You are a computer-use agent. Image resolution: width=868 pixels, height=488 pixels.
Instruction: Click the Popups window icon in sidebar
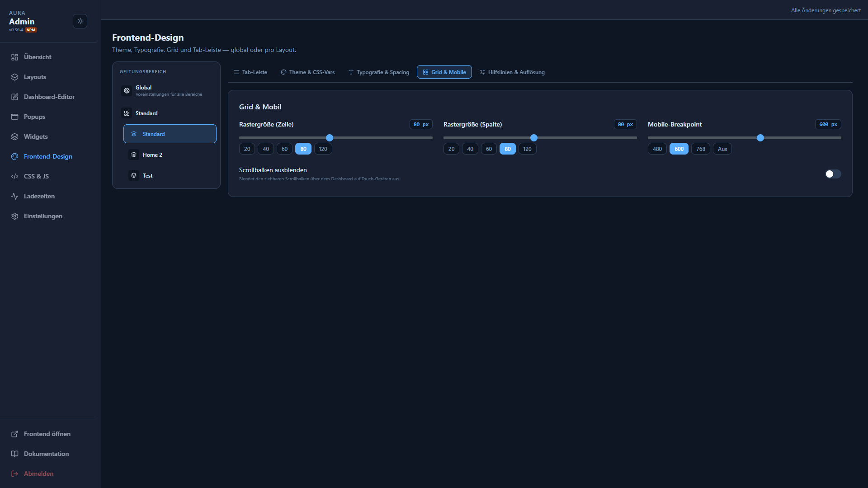(x=14, y=117)
